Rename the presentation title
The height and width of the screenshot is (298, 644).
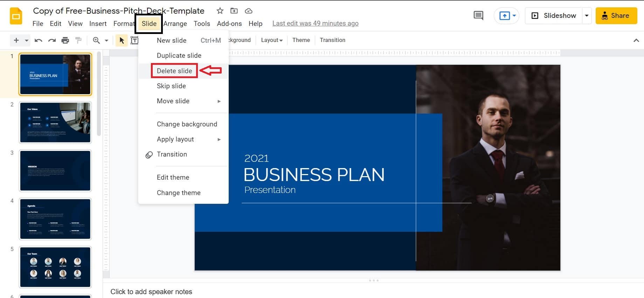[118, 11]
